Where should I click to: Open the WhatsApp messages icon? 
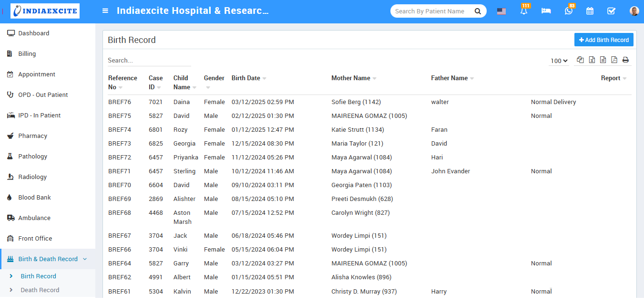pos(568,11)
